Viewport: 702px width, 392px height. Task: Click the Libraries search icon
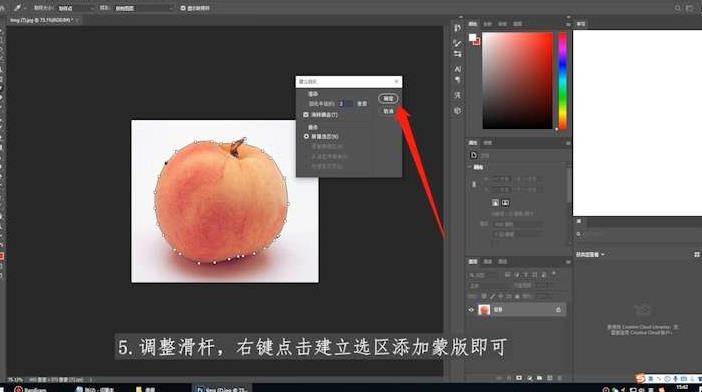[x=578, y=234]
